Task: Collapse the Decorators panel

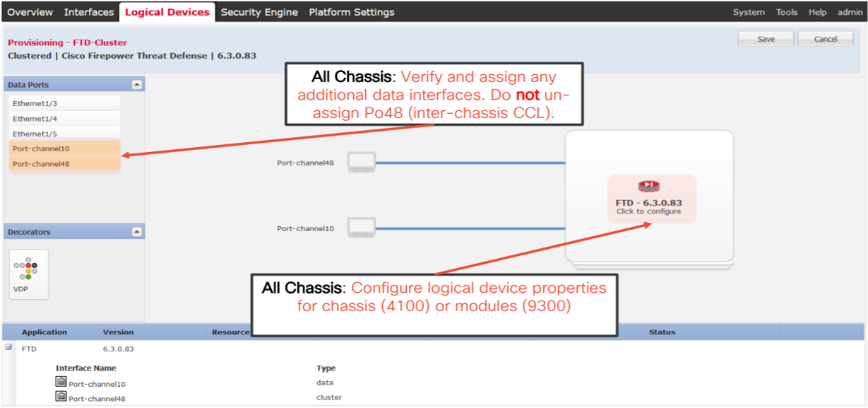Action: point(137,232)
